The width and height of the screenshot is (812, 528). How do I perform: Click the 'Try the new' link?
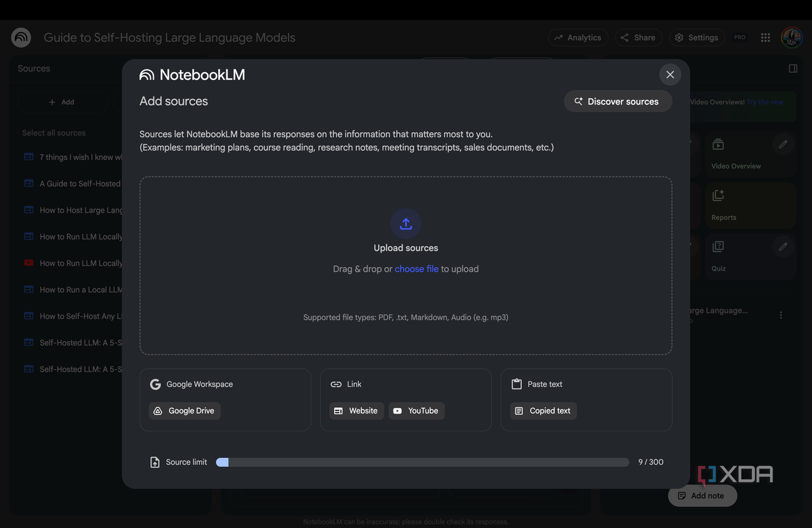765,102
